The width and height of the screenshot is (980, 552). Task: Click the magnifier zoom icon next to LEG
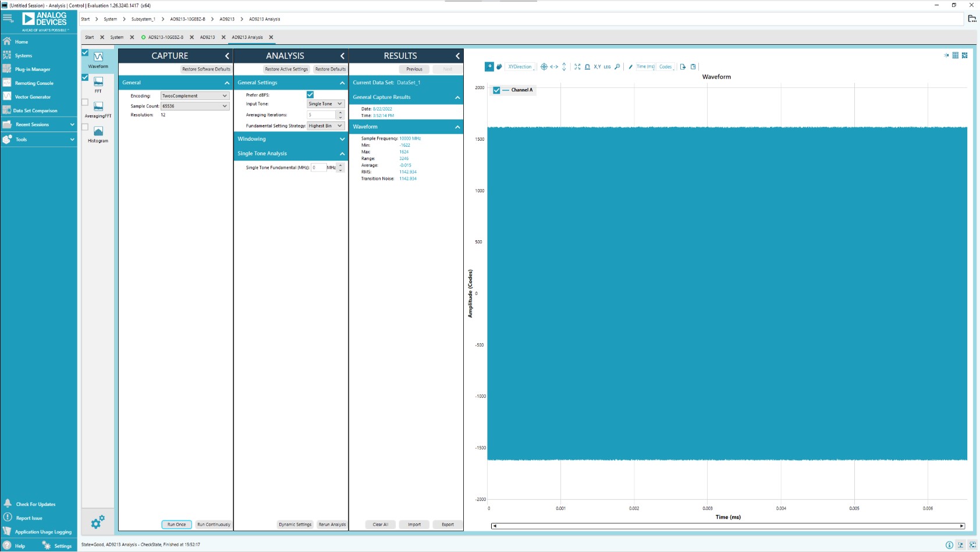pyautogui.click(x=617, y=67)
